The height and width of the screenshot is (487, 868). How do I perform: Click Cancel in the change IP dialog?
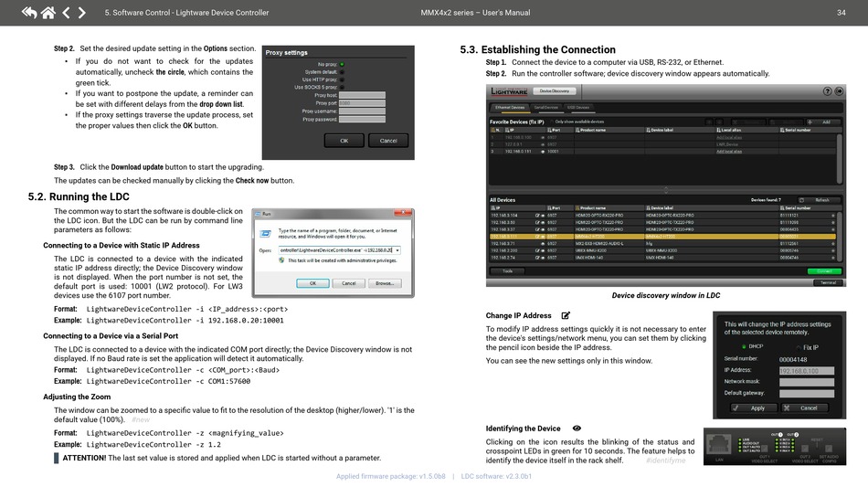pyautogui.click(x=804, y=408)
